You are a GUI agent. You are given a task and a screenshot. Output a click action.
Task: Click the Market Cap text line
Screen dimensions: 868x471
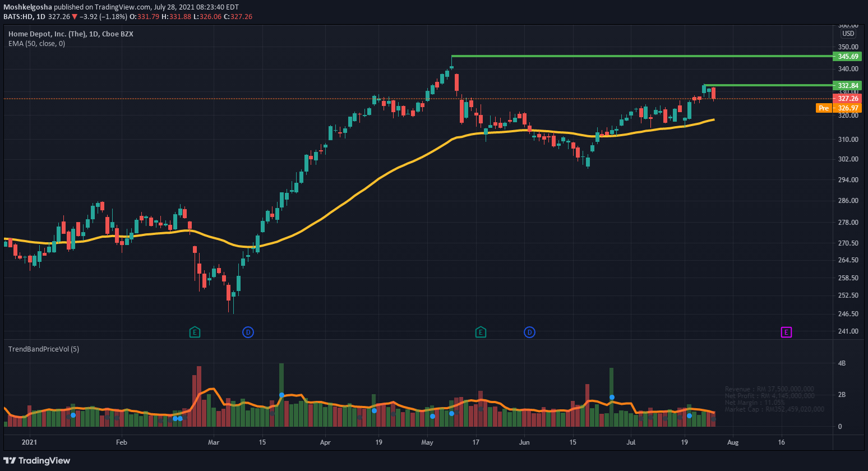774,409
